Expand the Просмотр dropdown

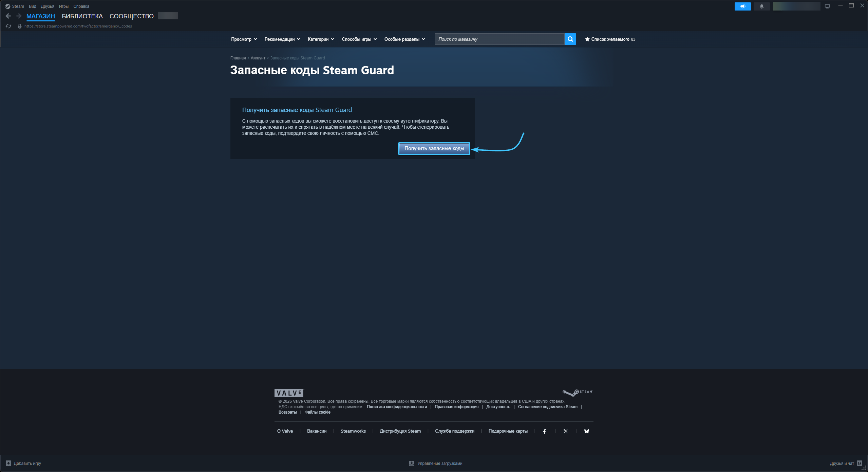[244, 39]
